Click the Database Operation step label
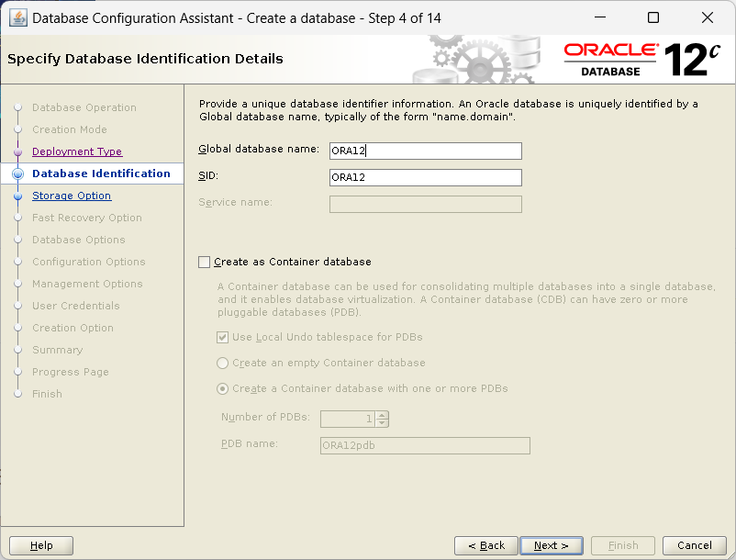Image resolution: width=736 pixels, height=560 pixels. 84,107
